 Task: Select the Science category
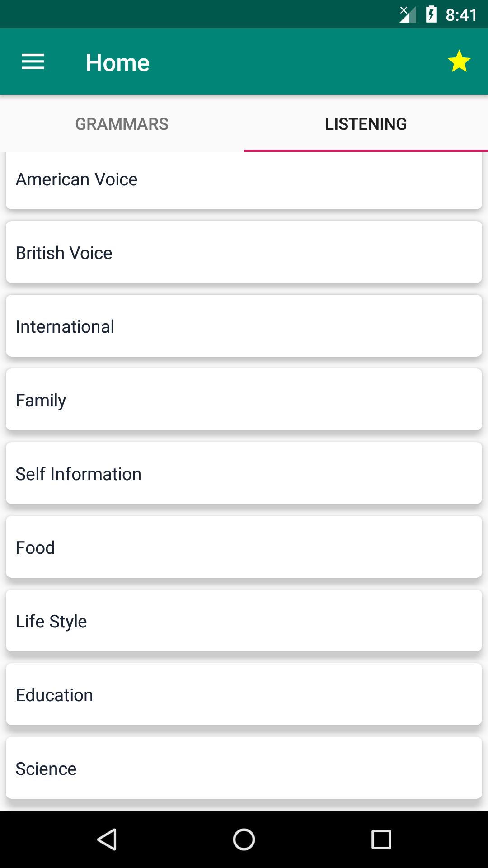pyautogui.click(x=244, y=768)
